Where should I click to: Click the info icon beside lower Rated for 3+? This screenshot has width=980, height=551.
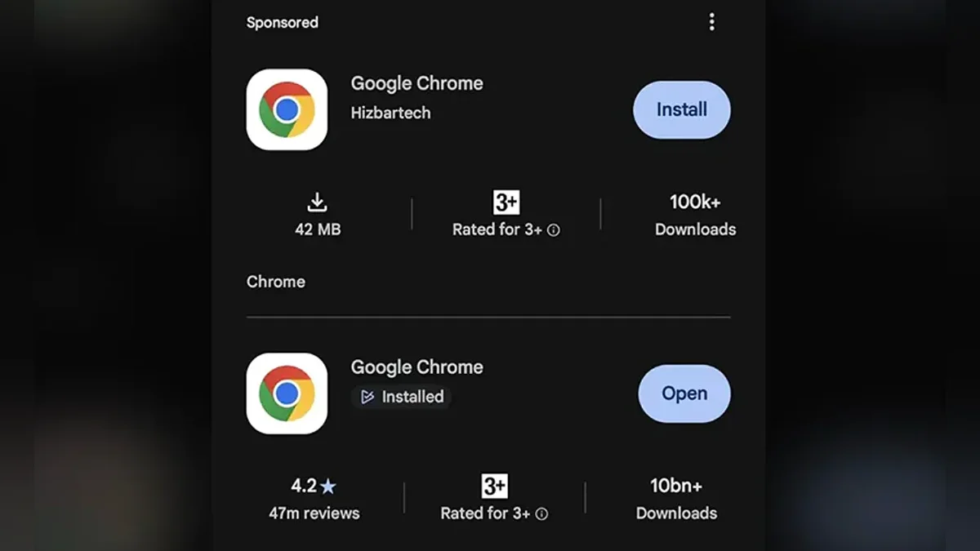(541, 514)
